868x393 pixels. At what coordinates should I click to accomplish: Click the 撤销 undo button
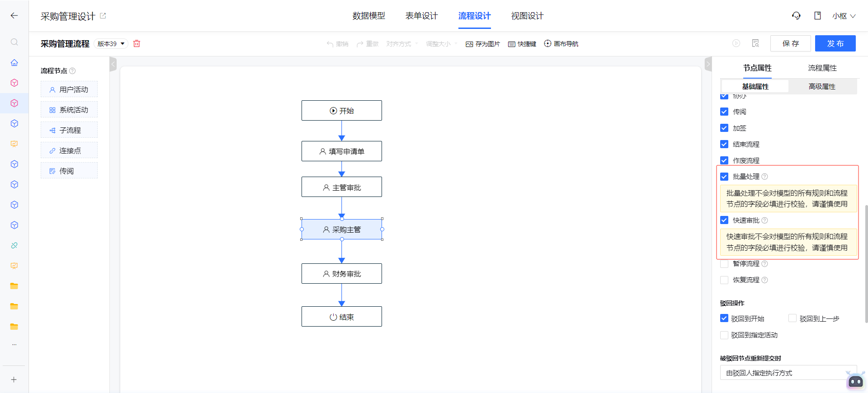(x=338, y=44)
